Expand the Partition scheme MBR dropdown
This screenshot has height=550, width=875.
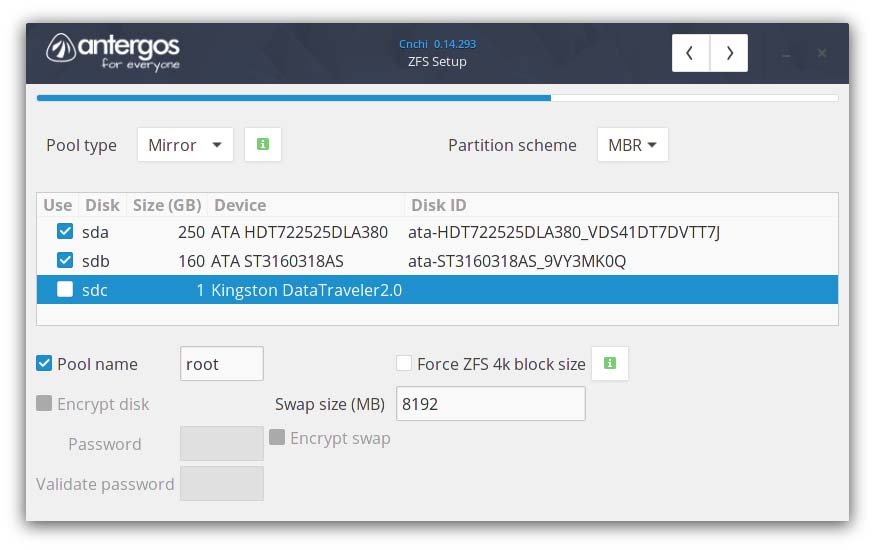tap(632, 145)
